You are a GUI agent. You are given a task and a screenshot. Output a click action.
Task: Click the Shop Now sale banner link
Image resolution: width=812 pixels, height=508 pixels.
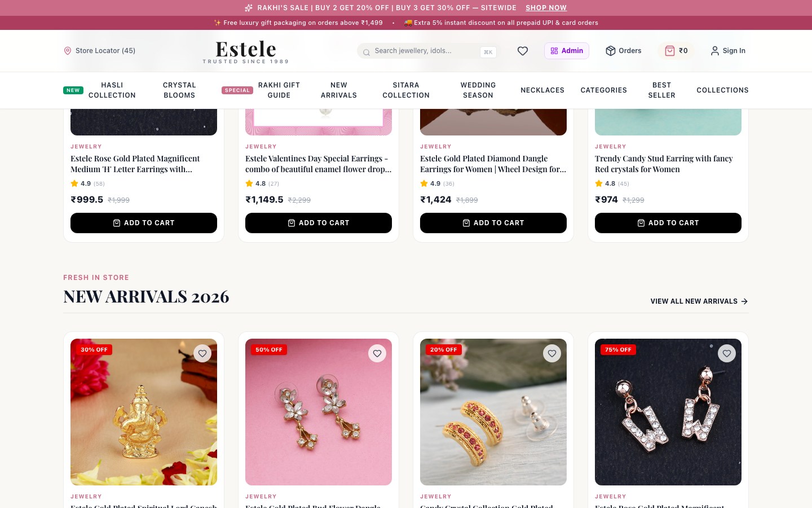(x=546, y=8)
